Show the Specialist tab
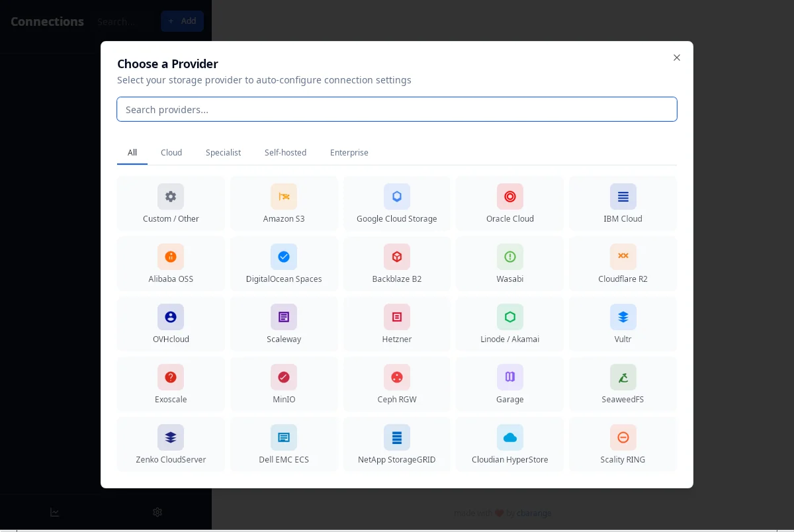The image size is (794, 532). coord(223,153)
